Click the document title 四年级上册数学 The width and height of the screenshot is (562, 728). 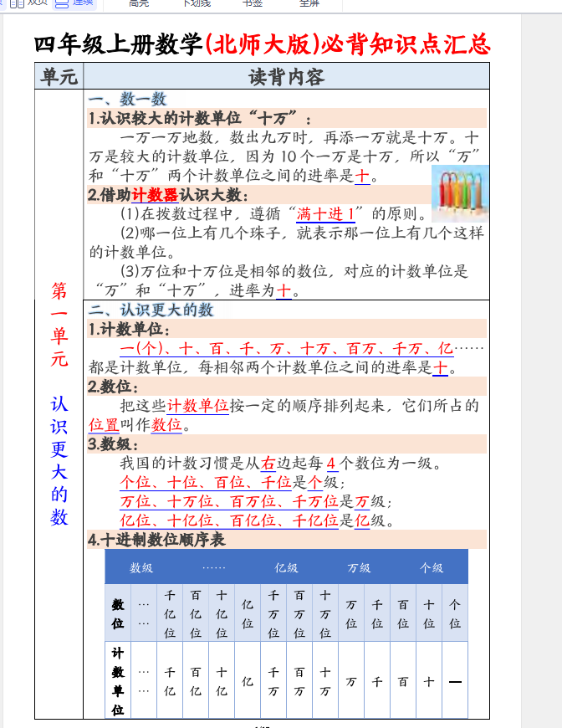click(x=119, y=44)
